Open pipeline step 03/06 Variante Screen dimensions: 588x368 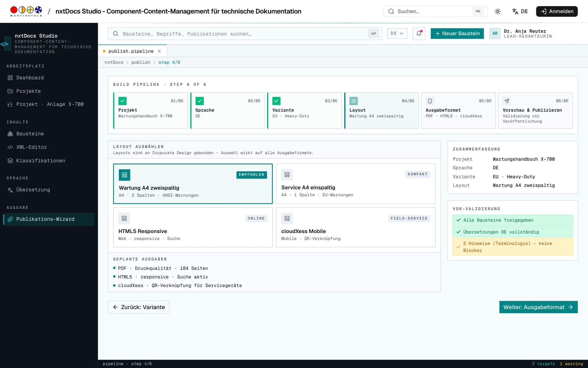[x=304, y=110]
